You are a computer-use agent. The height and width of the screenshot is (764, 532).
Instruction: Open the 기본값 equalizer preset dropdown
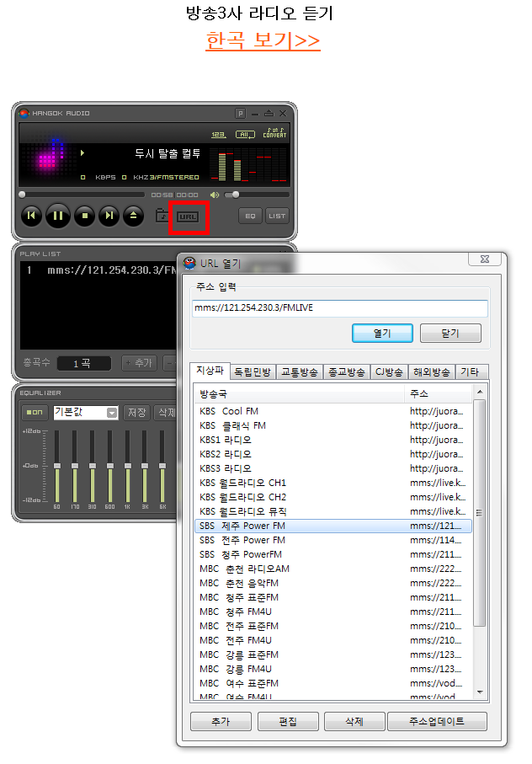[x=112, y=414]
